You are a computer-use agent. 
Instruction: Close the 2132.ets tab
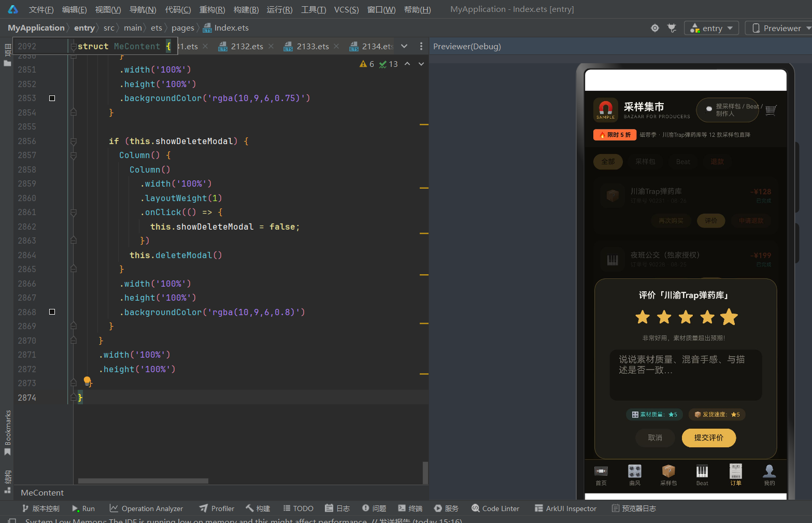point(270,46)
